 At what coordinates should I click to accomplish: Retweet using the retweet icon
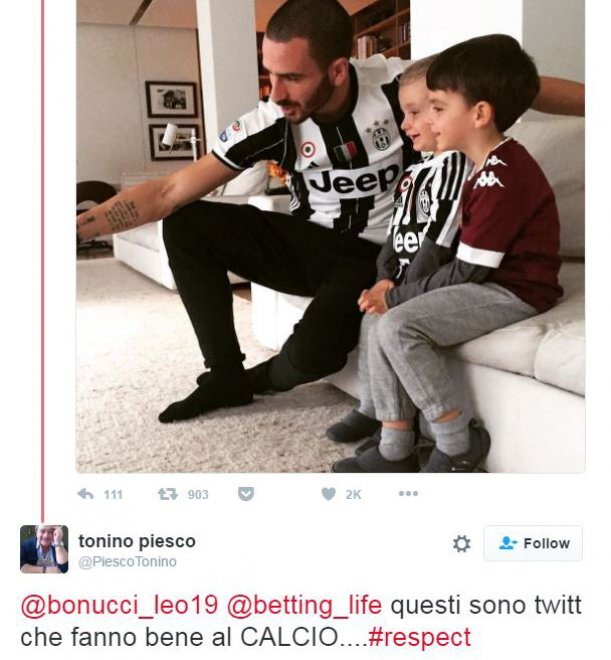point(167,494)
